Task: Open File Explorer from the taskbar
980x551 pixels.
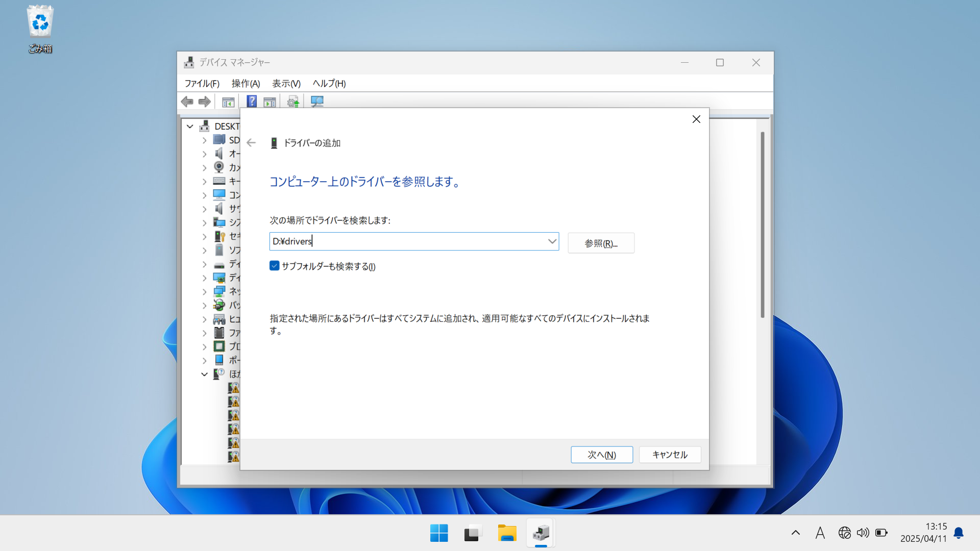Action: tap(507, 533)
